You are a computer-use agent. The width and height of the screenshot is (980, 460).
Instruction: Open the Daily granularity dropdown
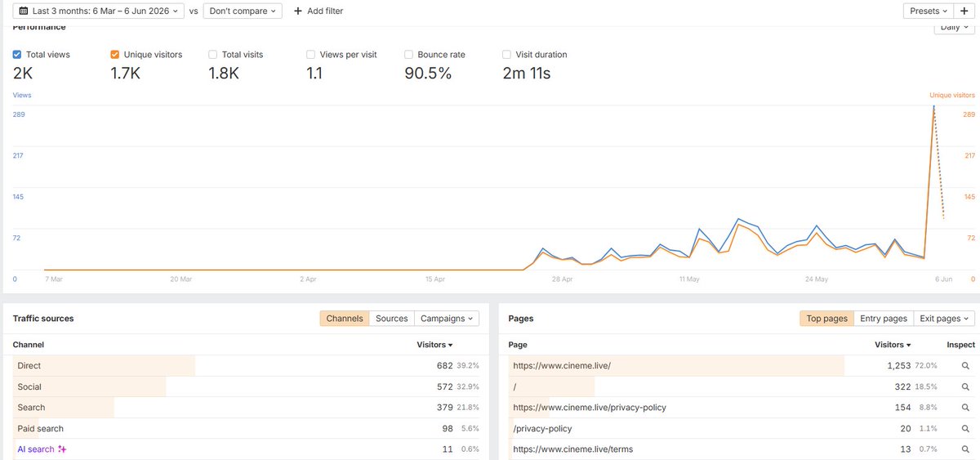point(955,28)
